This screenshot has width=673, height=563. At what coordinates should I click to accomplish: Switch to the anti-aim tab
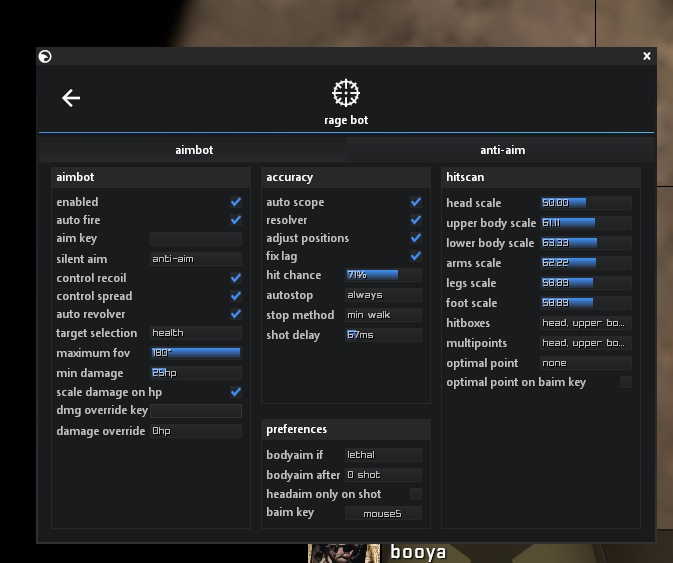click(502, 150)
